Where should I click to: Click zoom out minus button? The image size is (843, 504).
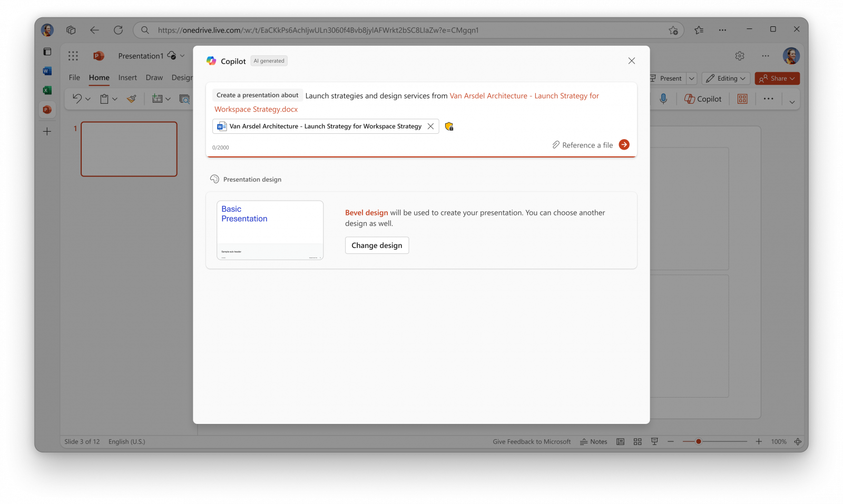pyautogui.click(x=671, y=442)
